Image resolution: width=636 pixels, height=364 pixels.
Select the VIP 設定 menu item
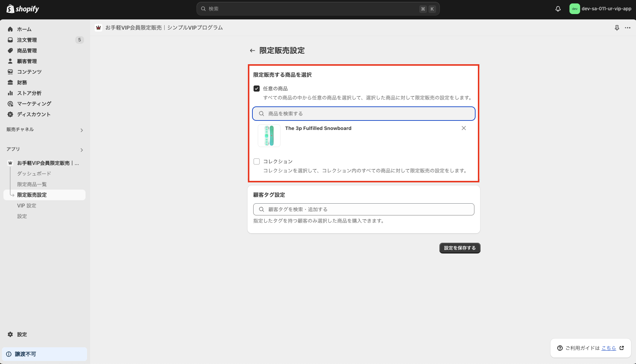click(x=27, y=205)
